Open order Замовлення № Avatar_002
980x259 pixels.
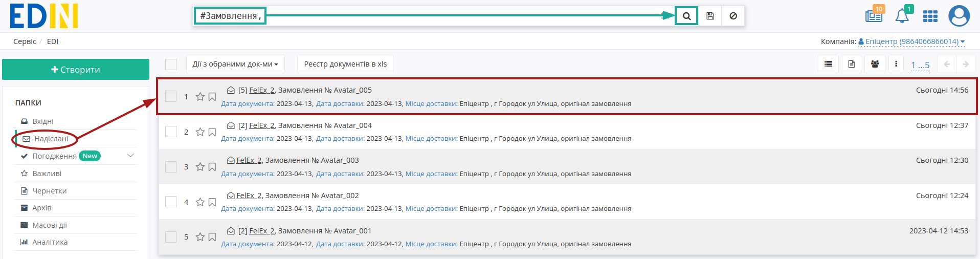point(312,196)
